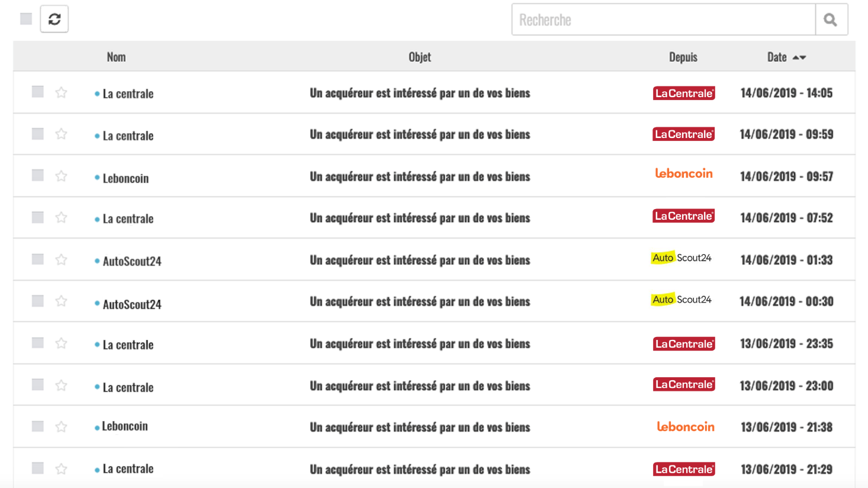Star the AutoScout24 message from 01:33
868x488 pixels.
coord(61,259)
